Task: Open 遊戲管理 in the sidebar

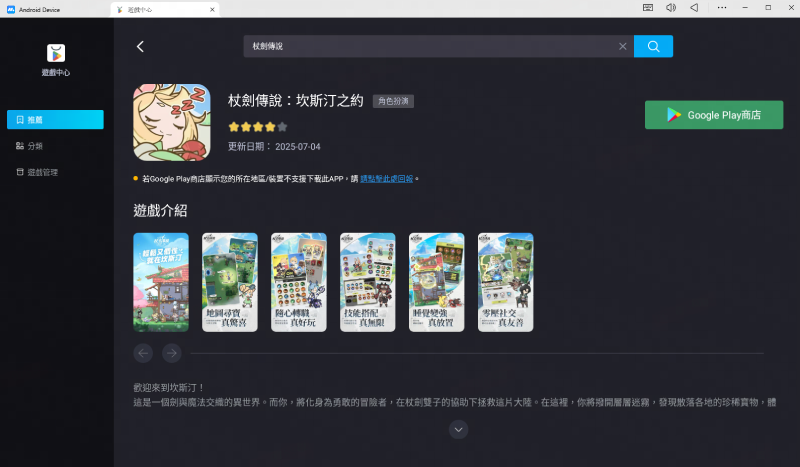Action: coord(55,173)
